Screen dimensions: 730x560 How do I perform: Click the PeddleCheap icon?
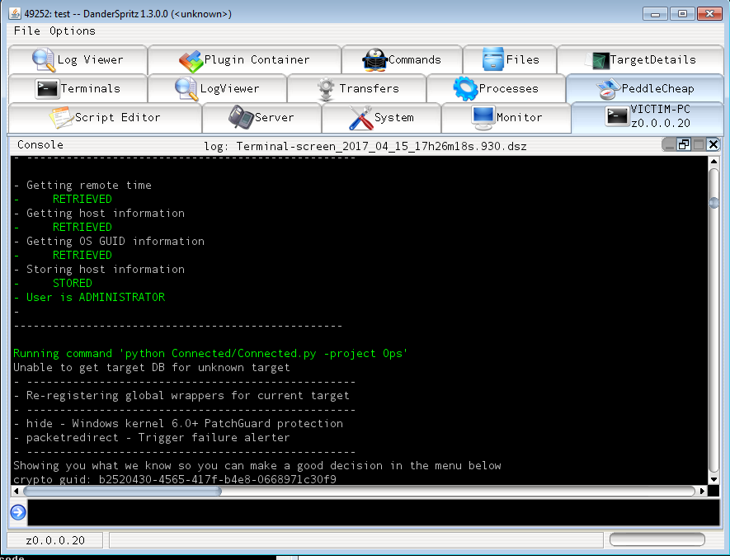click(608, 88)
